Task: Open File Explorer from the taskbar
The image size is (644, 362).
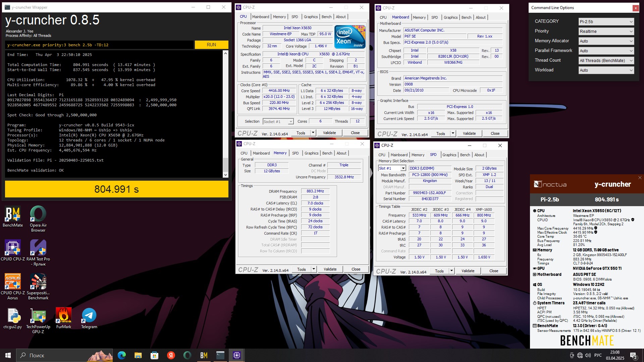Action: pos(138,355)
